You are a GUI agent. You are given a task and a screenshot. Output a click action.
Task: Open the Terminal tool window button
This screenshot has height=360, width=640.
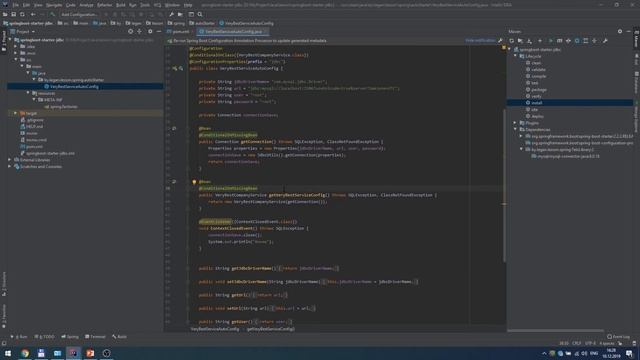[95, 337]
